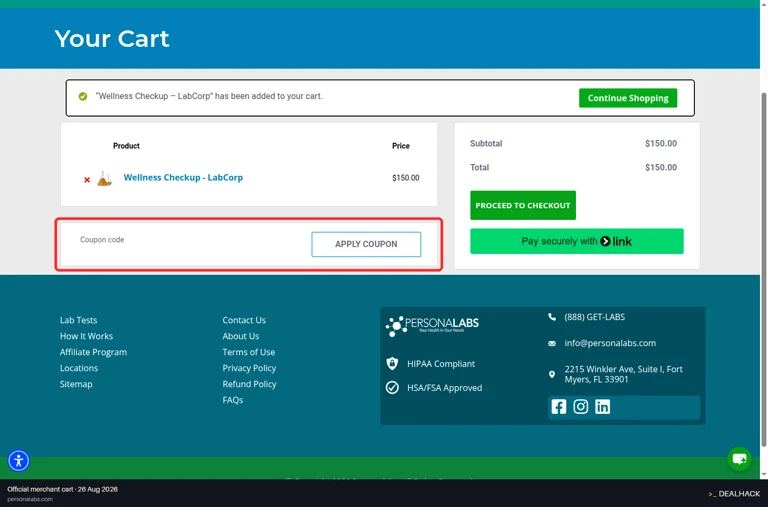Open the Wellness Checkup - LabCorp product link
This screenshot has width=768, height=507.
point(183,177)
